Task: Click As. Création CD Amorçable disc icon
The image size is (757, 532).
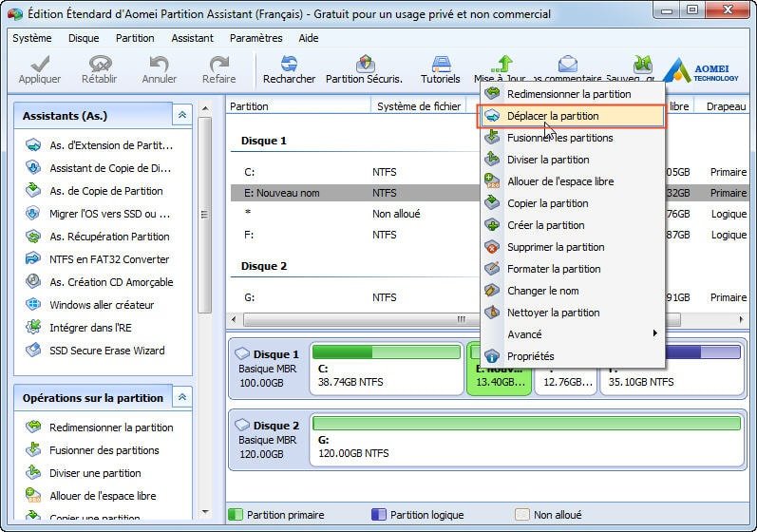Action: click(33, 281)
